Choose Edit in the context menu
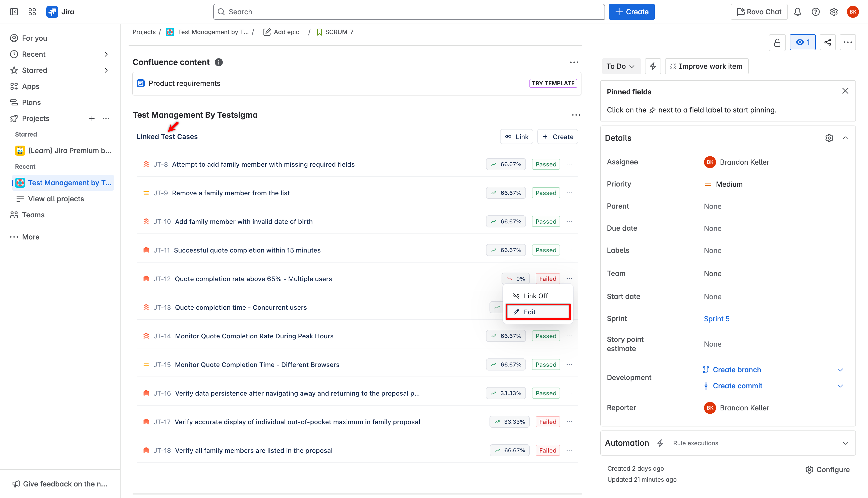Viewport: 868px width, 498px height. pos(538,312)
